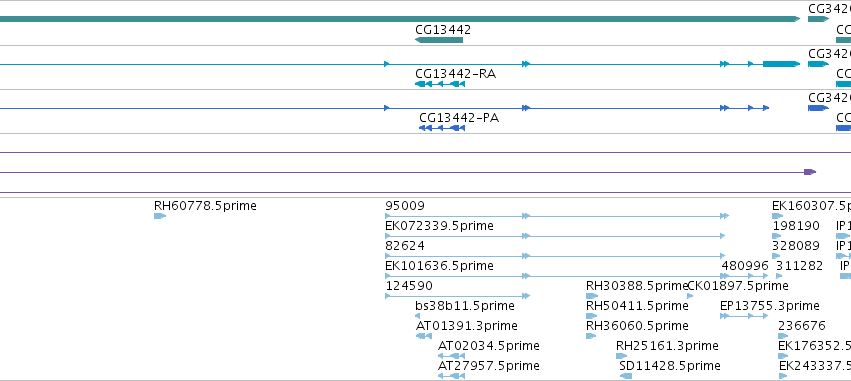This screenshot has height=381, width=851.
Task: Click the 124590 alignment feature
Action: click(x=458, y=296)
